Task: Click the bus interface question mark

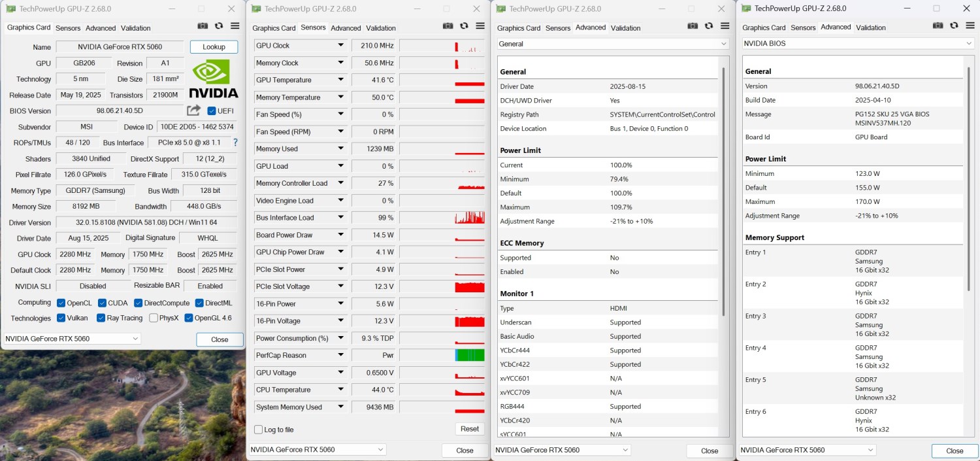Action: [x=235, y=143]
